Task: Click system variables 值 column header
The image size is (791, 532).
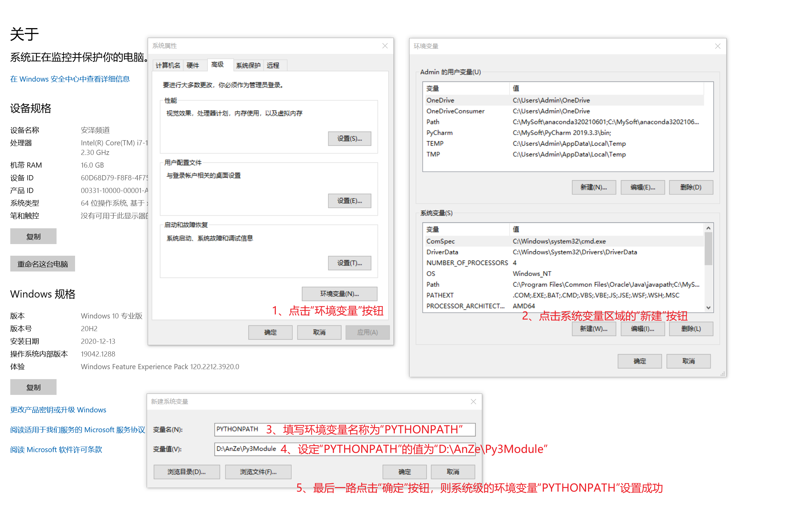Action: click(607, 229)
